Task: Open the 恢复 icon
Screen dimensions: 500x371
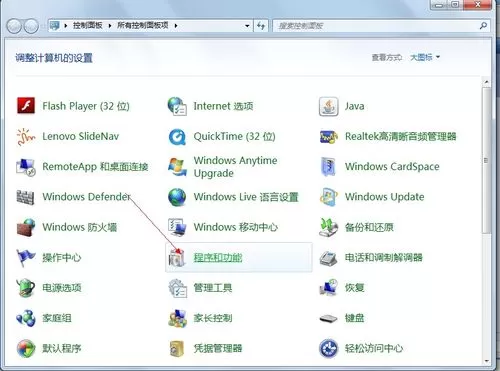Action: coord(328,288)
